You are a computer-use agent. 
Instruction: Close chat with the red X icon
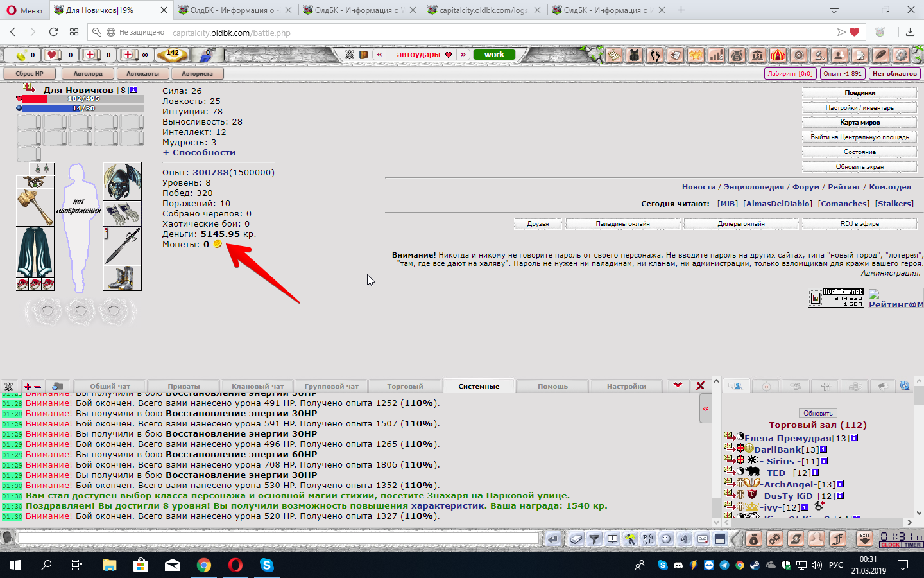700,385
